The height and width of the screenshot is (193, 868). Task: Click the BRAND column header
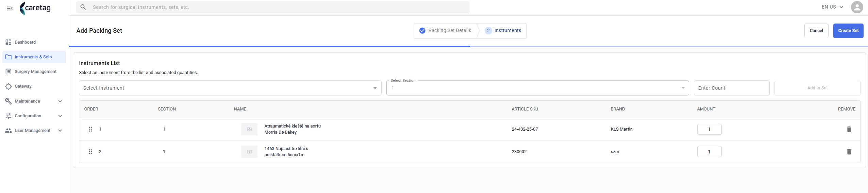pyautogui.click(x=618, y=109)
